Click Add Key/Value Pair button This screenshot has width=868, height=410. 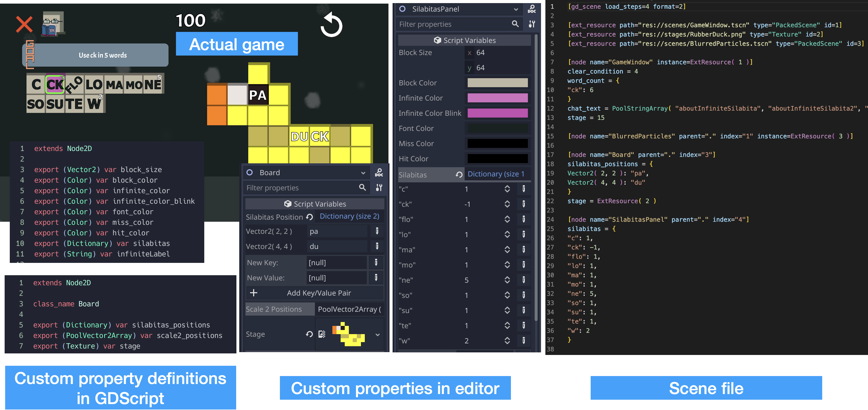click(315, 293)
